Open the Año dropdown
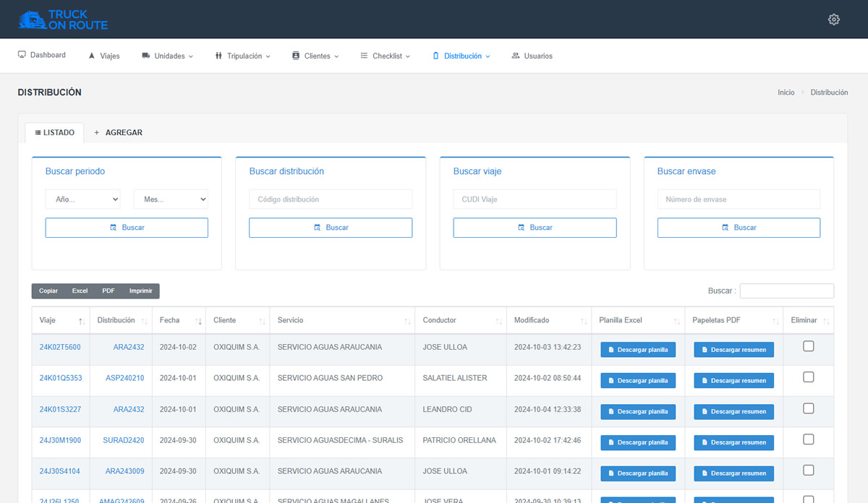 pos(82,199)
